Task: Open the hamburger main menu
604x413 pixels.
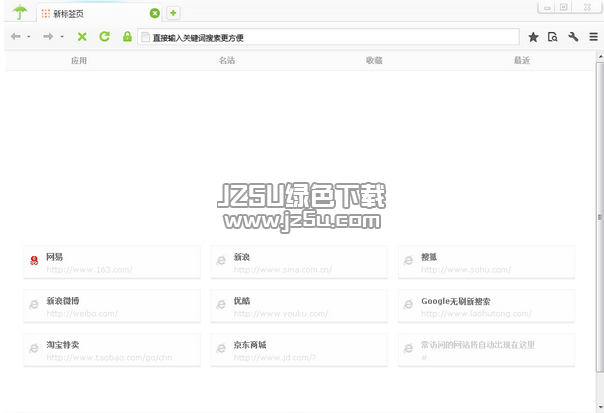Action: click(x=593, y=37)
